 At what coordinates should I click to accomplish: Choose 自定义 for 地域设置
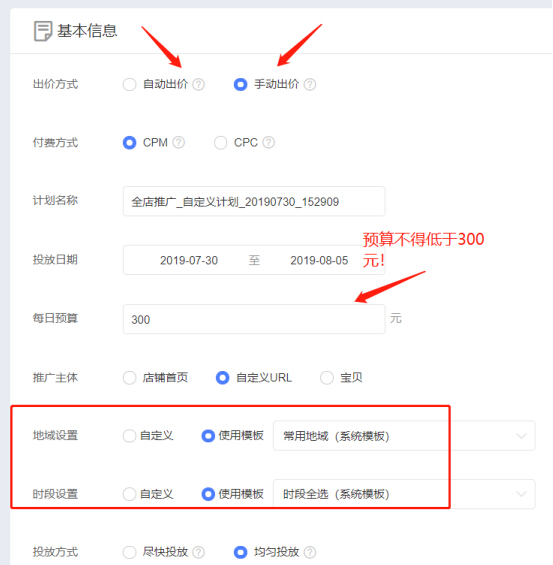pyautogui.click(x=129, y=436)
